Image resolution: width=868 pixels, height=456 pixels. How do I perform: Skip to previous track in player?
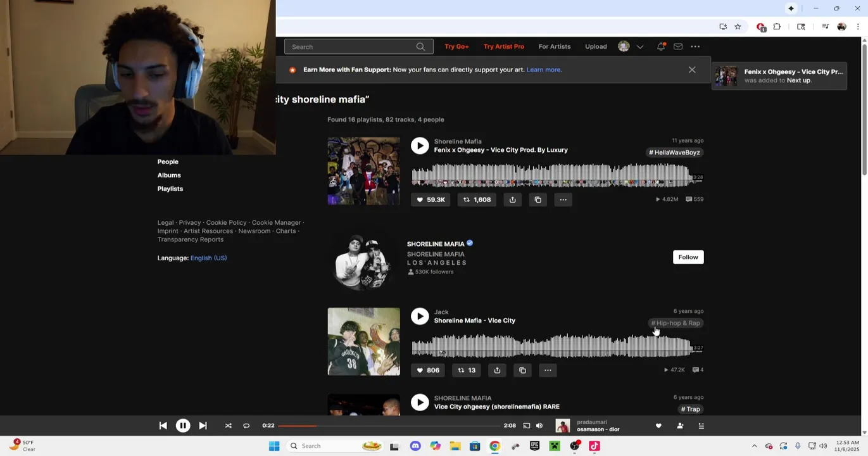tap(163, 426)
